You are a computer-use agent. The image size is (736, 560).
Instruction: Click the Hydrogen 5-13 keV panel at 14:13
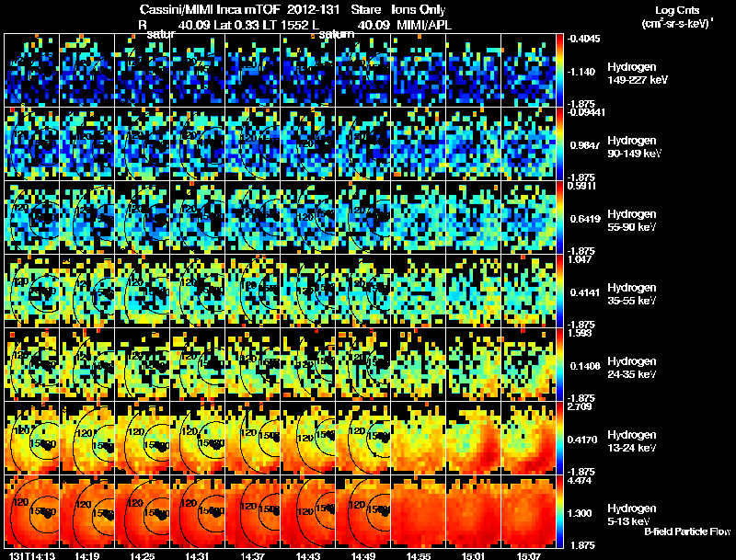pos(32,511)
